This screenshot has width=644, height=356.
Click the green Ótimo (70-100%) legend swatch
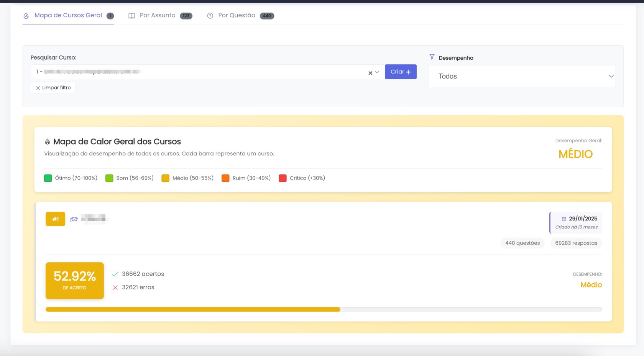(x=48, y=178)
